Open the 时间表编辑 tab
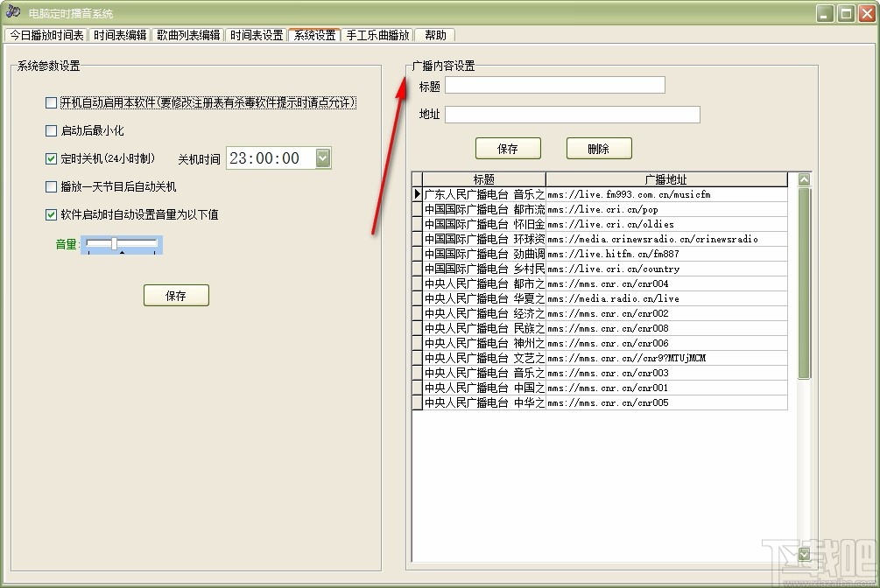This screenshot has height=588, width=880. pos(120,35)
